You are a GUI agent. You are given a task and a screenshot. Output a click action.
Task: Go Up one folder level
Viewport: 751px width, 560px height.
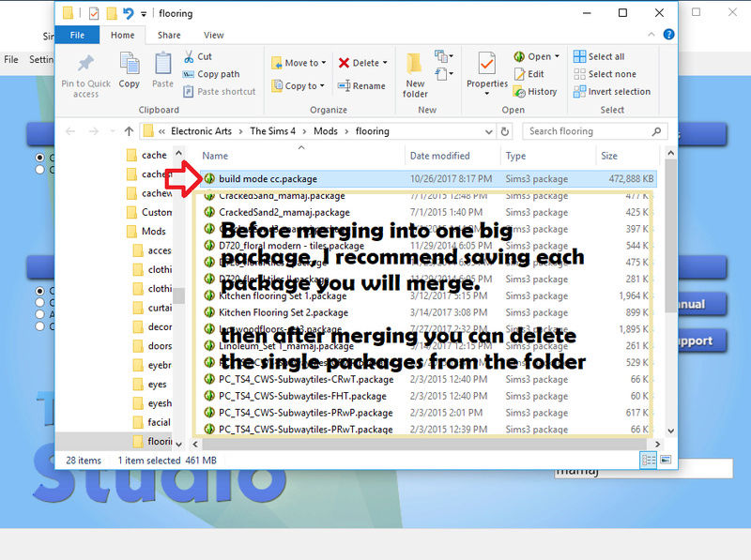click(129, 131)
